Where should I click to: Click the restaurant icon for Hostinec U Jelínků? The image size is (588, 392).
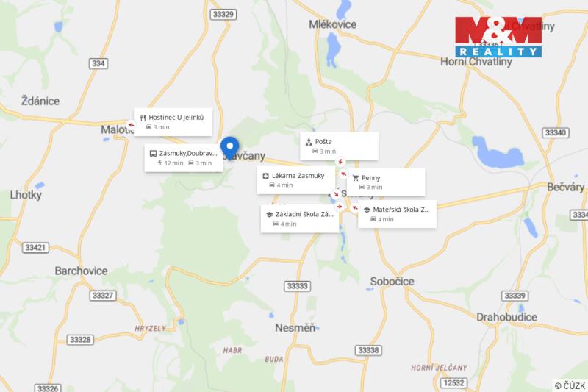click(143, 118)
